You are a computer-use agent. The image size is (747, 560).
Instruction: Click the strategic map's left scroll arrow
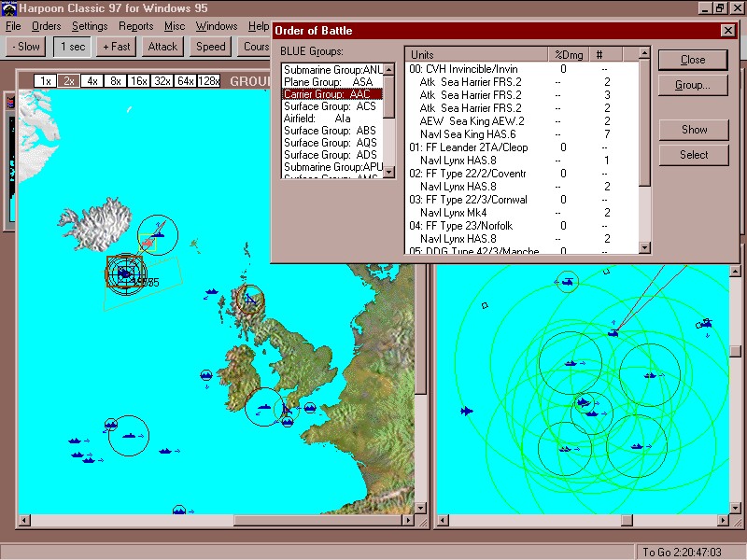pos(24,521)
